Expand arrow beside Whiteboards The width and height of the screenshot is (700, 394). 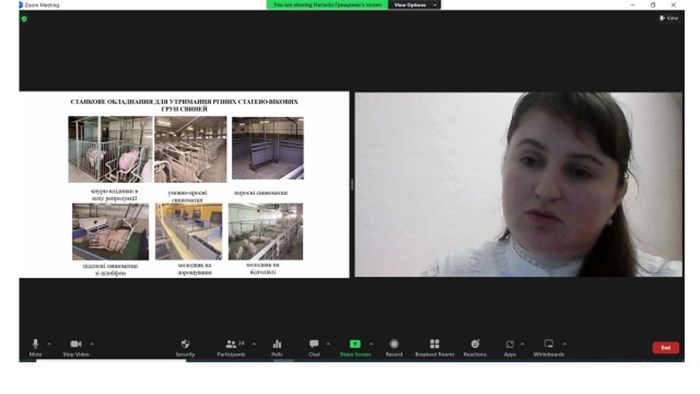(565, 344)
